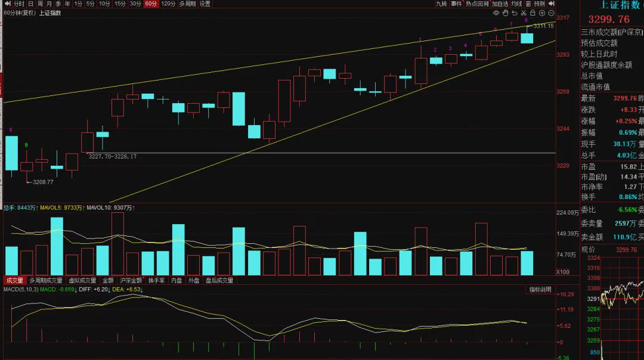Open 设置 settings in period bar
Viewport: 644px width, 360px height.
point(205,4)
